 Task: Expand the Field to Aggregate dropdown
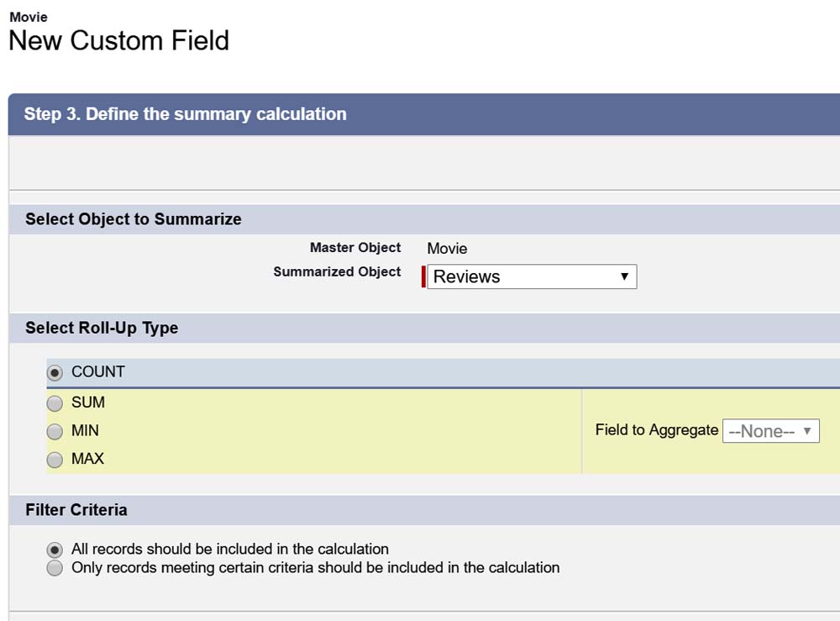770,431
